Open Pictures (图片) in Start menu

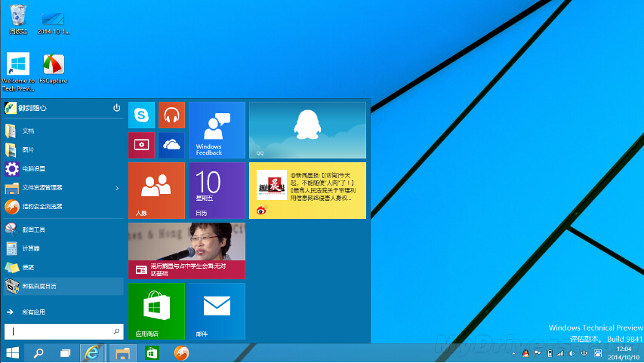(63, 150)
